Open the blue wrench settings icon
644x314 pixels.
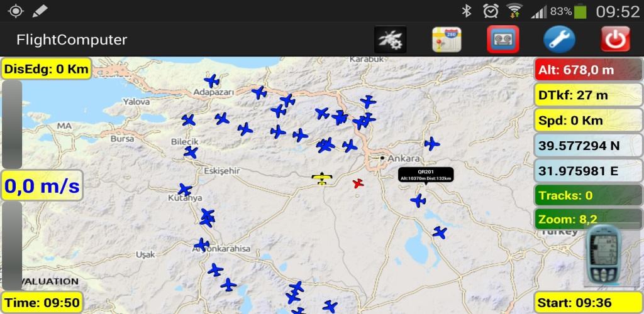pos(559,40)
